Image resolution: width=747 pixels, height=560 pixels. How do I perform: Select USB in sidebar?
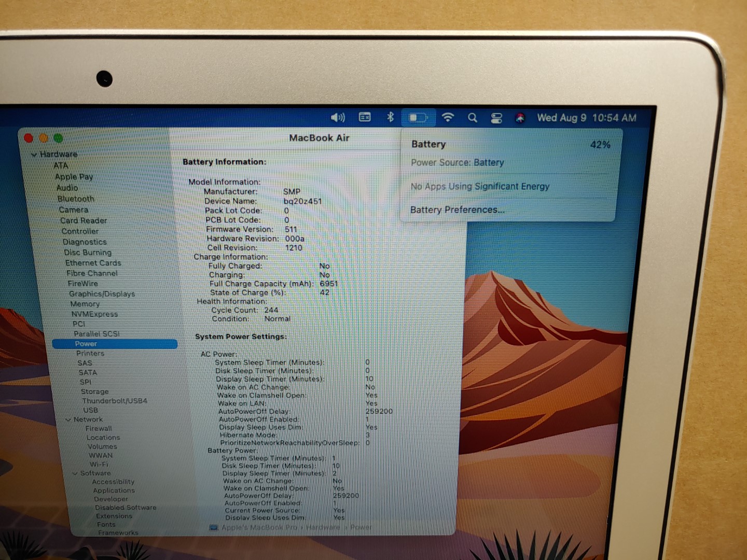tap(90, 410)
